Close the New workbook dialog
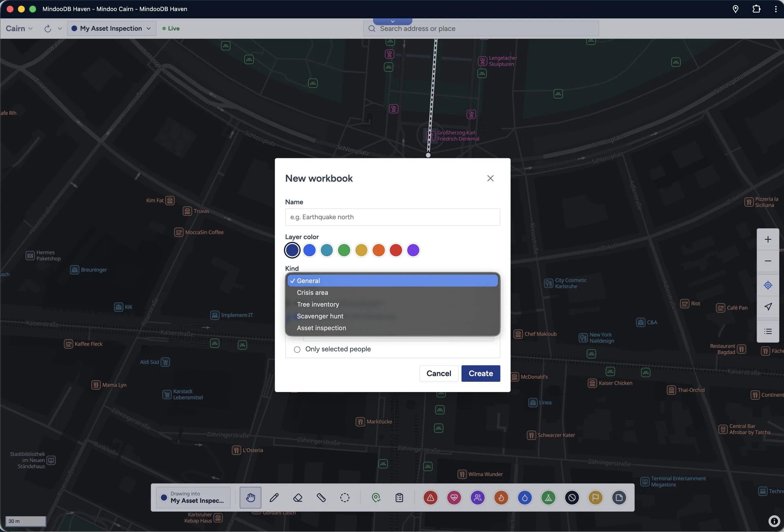The height and width of the screenshot is (532, 784). pyautogui.click(x=490, y=178)
